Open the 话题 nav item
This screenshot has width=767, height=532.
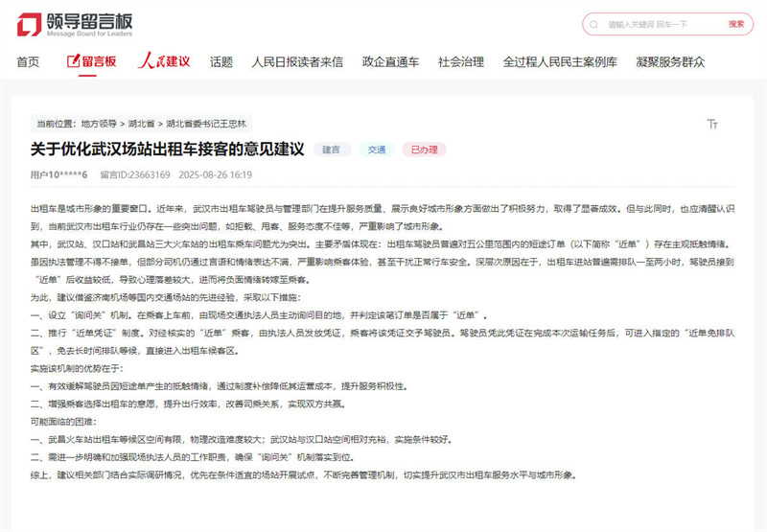point(221,62)
